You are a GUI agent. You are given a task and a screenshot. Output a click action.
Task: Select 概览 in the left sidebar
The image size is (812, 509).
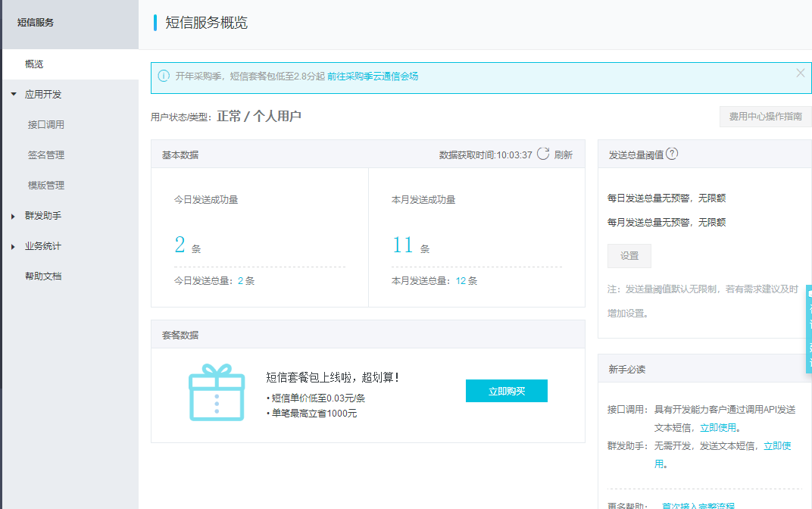pos(34,64)
